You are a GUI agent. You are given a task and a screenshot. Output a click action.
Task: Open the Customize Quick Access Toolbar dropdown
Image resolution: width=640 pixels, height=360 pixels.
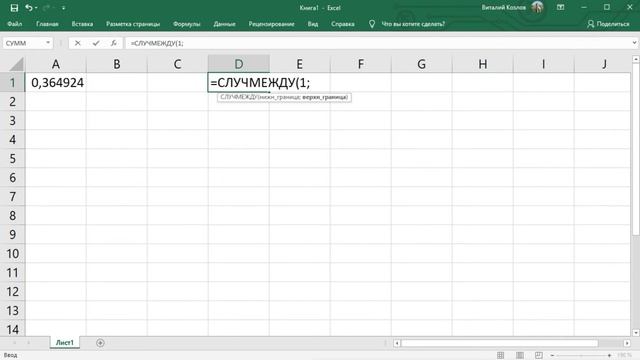[x=63, y=8]
